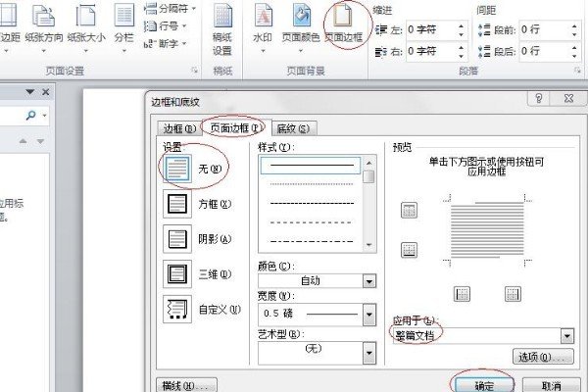The height and width of the screenshot is (392, 588).
Task: Open the 页面颜色 page color menu
Action: 301,28
